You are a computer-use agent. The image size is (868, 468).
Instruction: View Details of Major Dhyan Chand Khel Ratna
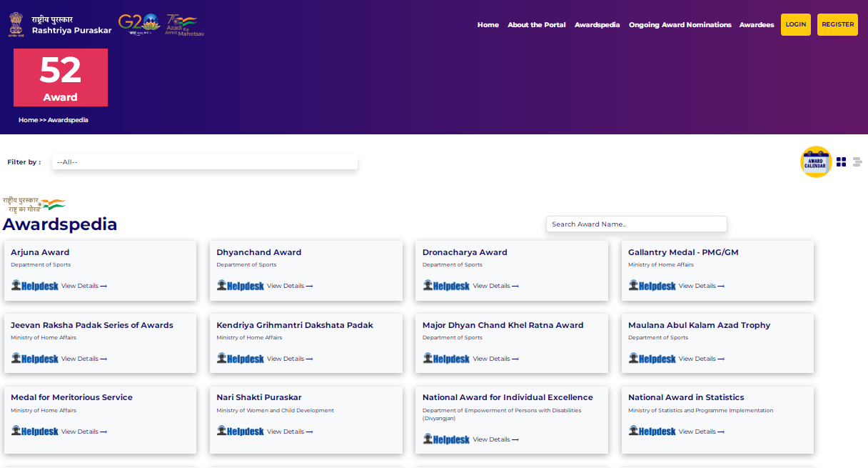(x=495, y=359)
